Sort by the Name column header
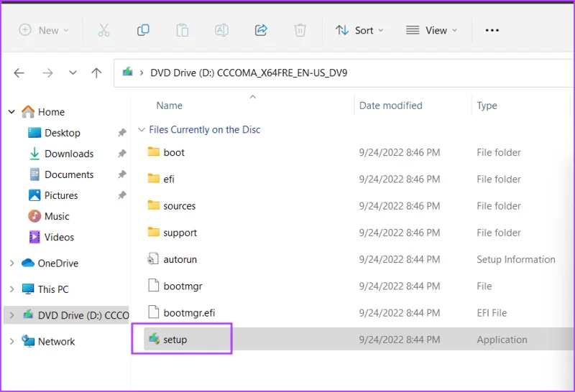575x392 pixels. 169,106
